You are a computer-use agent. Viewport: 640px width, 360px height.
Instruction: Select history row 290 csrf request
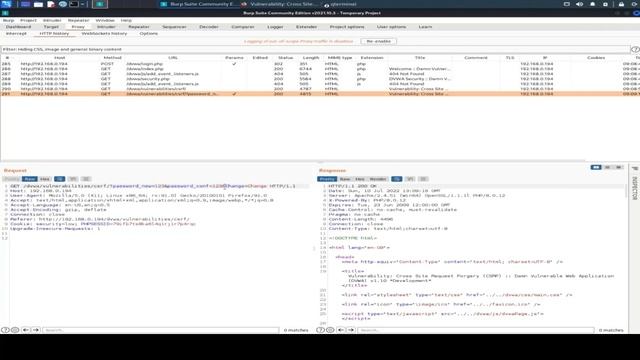point(320,89)
